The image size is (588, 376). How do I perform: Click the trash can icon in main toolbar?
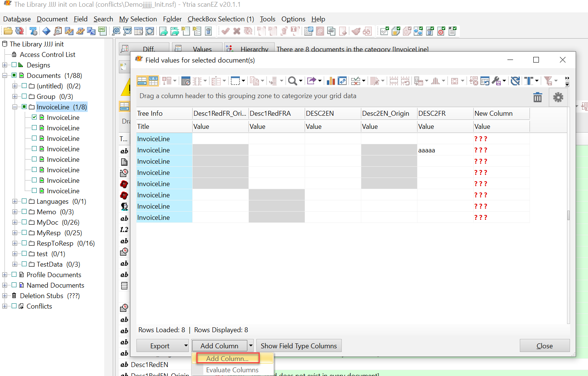pyautogui.click(x=208, y=31)
